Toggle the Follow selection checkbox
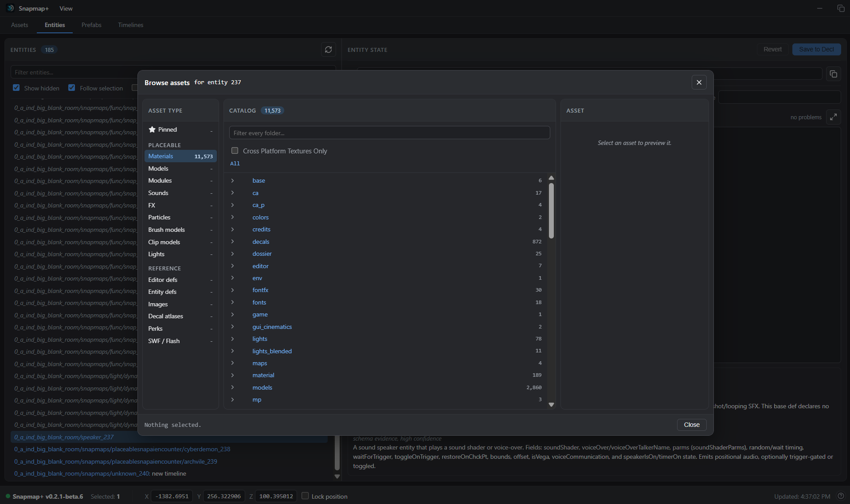This screenshot has width=850, height=504. 71,88
